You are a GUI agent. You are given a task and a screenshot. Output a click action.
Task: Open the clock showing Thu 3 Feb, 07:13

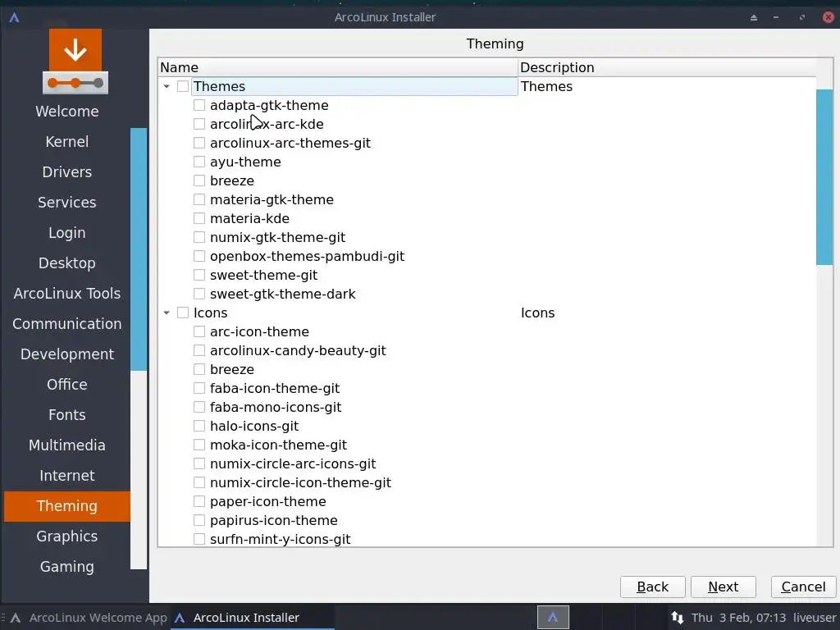738,618
